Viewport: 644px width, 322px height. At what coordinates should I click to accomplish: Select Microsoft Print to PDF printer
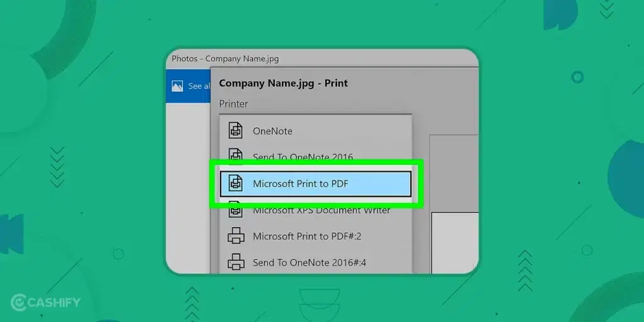pyautogui.click(x=316, y=184)
